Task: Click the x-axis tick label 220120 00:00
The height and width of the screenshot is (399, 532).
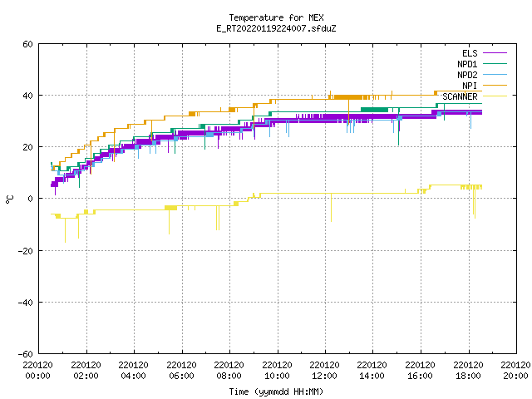Action: point(38,371)
